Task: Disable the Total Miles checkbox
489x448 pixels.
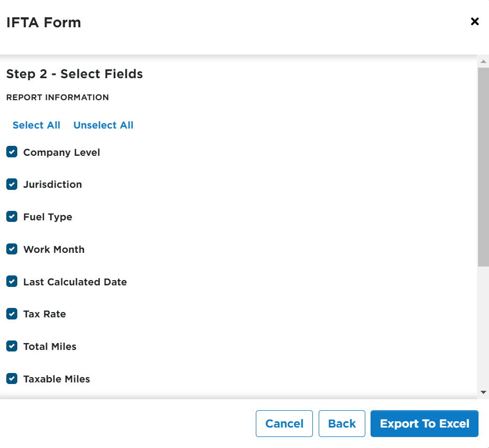Action: [x=12, y=346]
